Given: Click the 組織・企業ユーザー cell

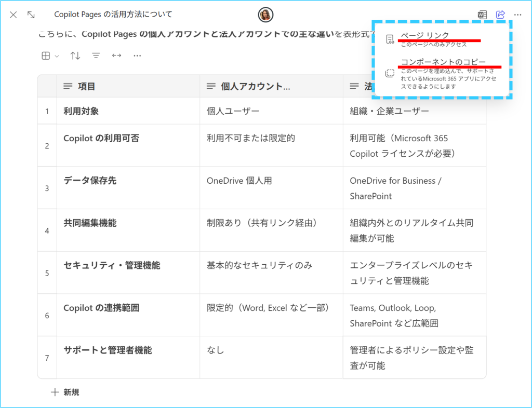Looking at the screenshot, I should (x=415, y=111).
